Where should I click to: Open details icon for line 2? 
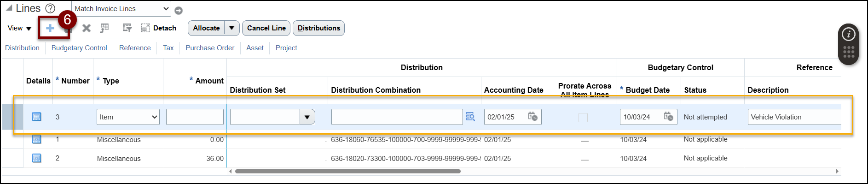point(37,158)
